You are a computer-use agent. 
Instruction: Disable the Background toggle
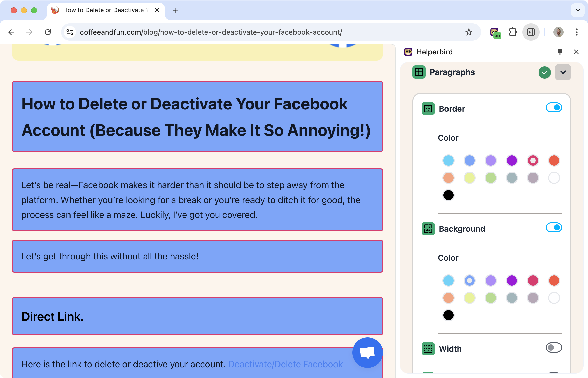tap(553, 228)
